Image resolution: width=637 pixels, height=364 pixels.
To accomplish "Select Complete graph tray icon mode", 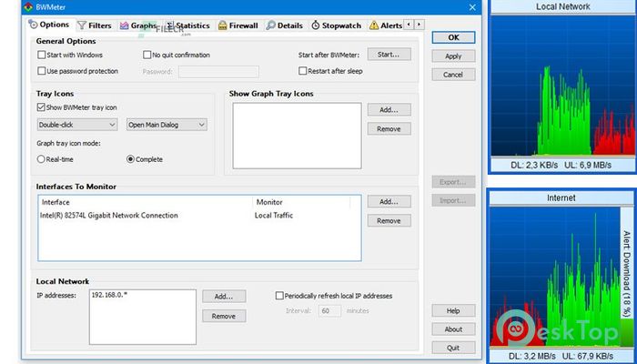I will (145, 159).
